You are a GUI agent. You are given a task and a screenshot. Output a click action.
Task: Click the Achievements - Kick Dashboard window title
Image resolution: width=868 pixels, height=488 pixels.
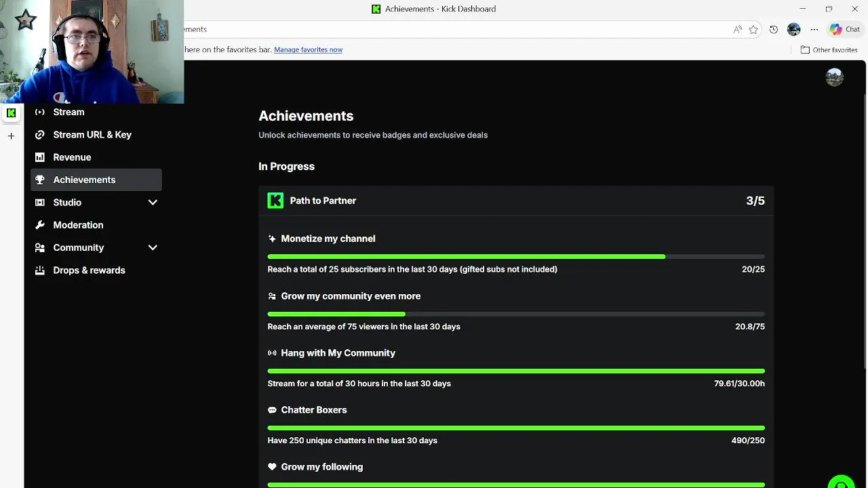point(440,9)
